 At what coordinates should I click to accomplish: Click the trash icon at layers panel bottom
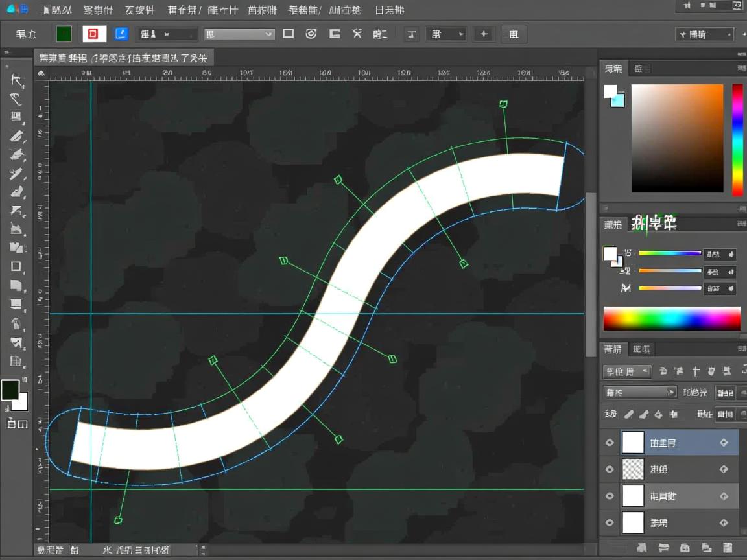pos(727,548)
